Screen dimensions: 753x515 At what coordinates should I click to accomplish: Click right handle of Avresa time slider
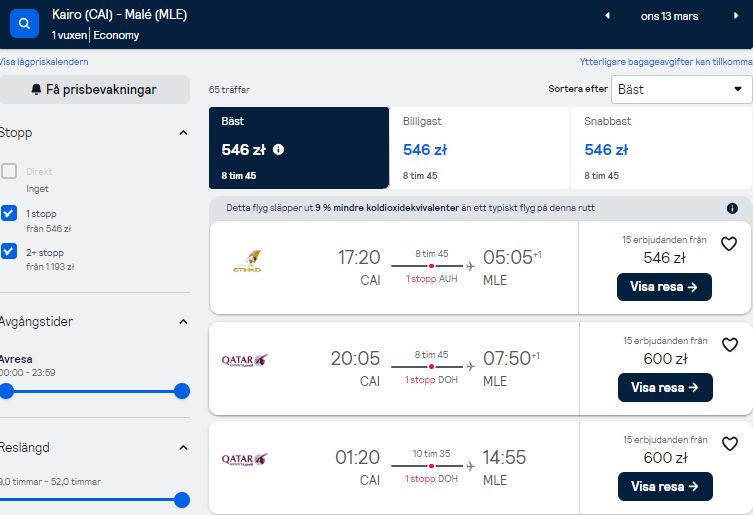[182, 391]
